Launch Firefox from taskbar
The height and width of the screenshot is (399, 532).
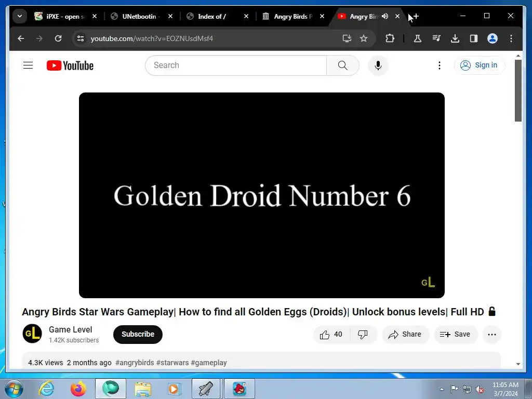[78, 389]
